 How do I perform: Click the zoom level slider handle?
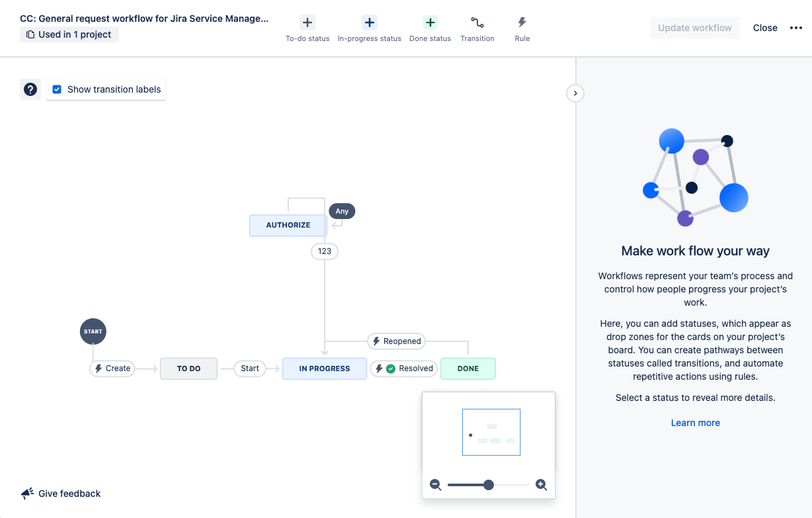pos(489,485)
